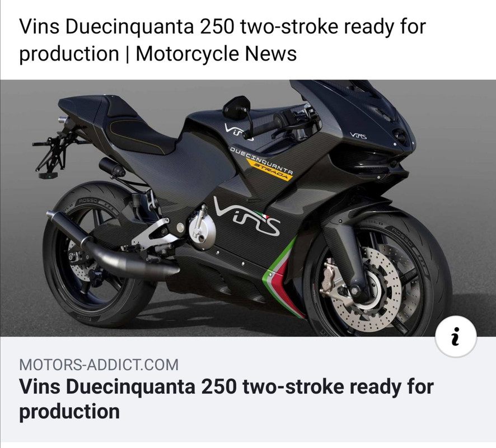This screenshot has width=496, height=448.
Task: Click the small Vins logo beside the headlight
Action: (x=358, y=136)
